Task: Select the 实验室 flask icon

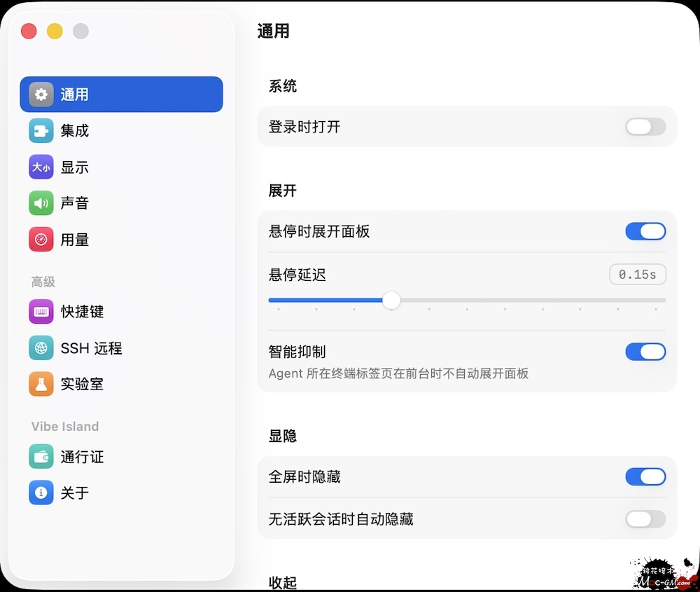Action: tap(41, 384)
